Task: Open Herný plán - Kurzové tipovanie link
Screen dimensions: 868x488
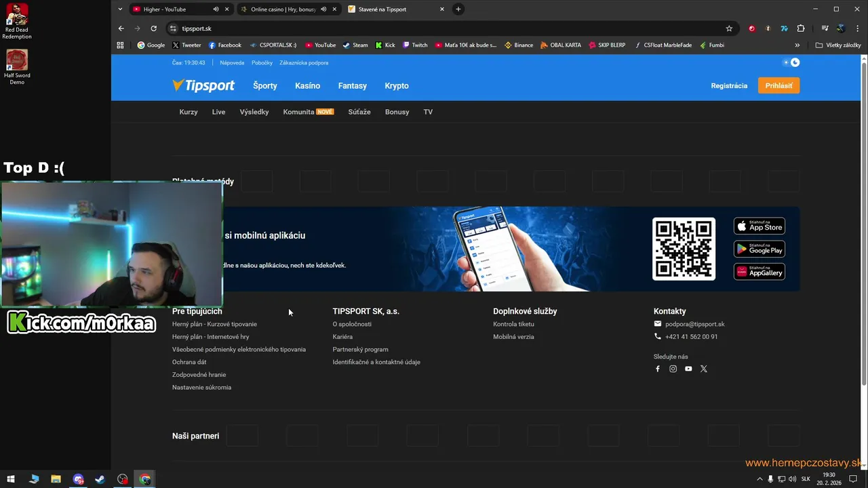Action: 214,324
